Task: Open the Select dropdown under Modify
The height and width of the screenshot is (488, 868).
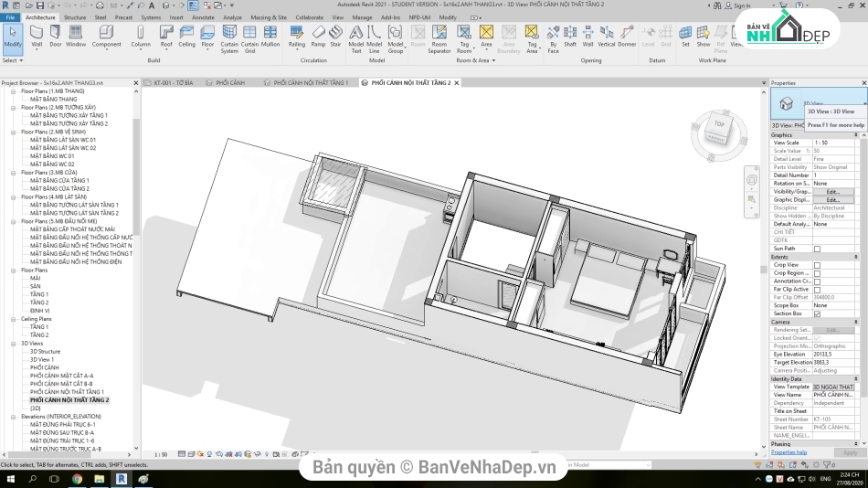Action: coord(13,60)
